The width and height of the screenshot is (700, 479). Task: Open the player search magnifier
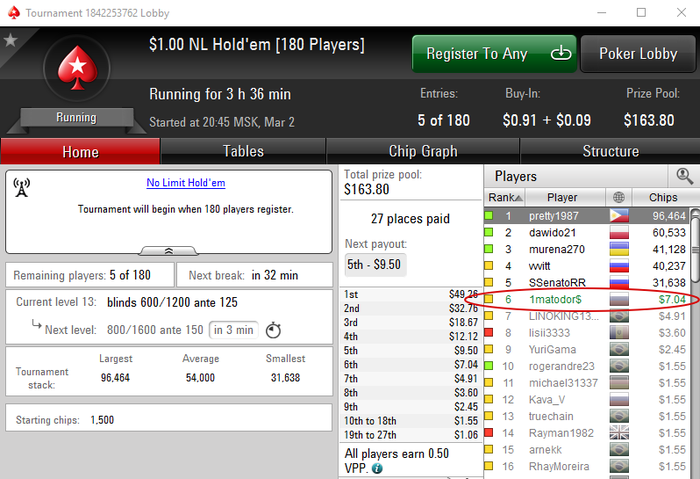[684, 176]
